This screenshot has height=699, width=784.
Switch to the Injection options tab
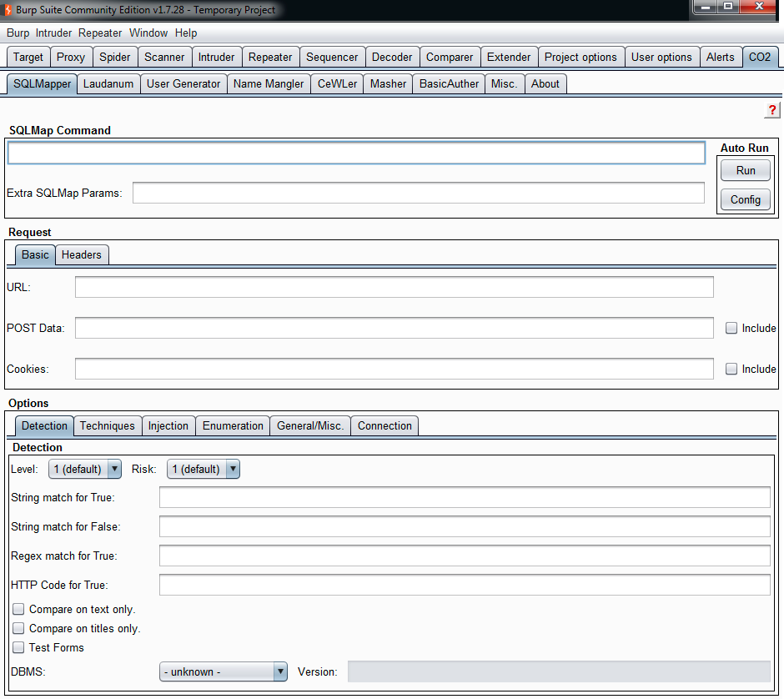pyautogui.click(x=168, y=426)
